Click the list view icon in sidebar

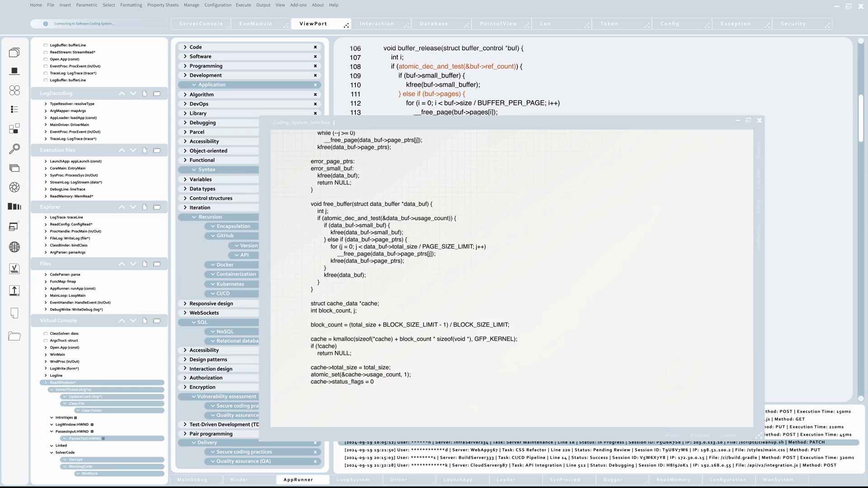pos(14,109)
